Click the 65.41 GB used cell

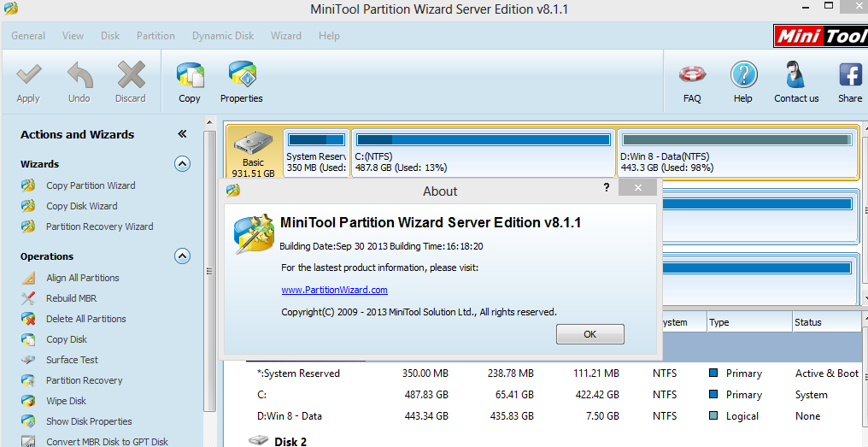click(x=513, y=395)
